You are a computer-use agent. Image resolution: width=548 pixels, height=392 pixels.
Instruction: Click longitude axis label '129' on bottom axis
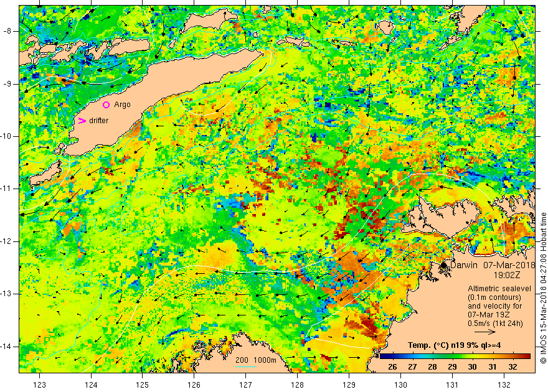(x=349, y=385)
